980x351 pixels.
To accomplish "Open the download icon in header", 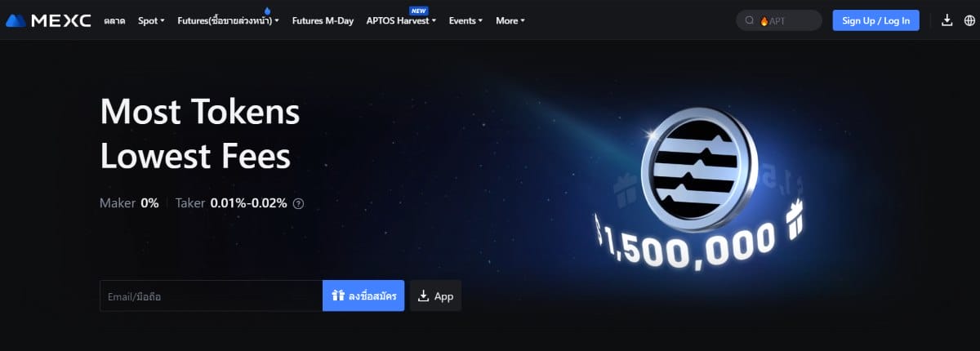I will pos(947,20).
